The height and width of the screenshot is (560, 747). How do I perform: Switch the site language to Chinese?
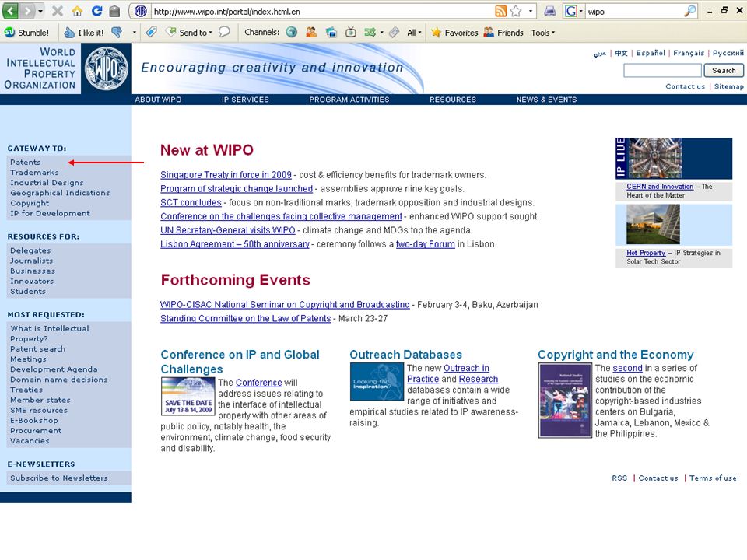pos(621,53)
